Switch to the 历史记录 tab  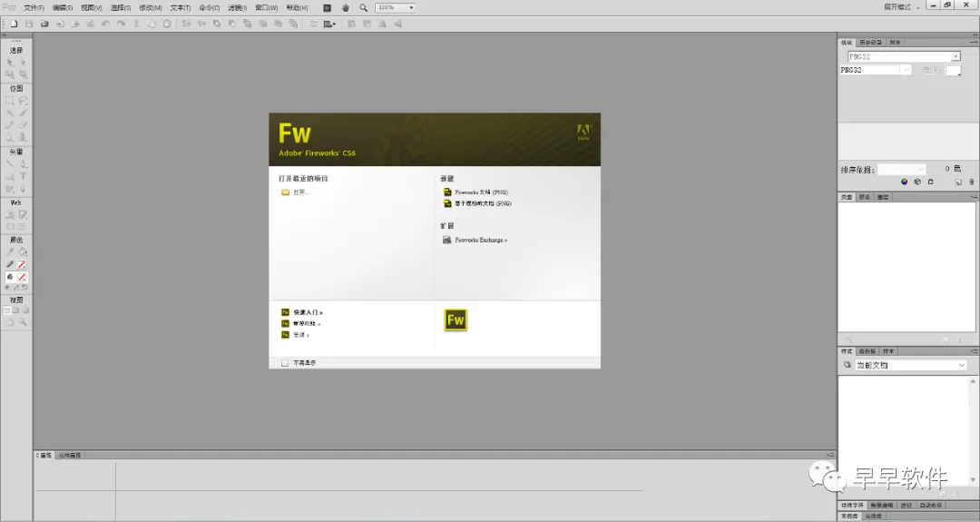[870, 43]
